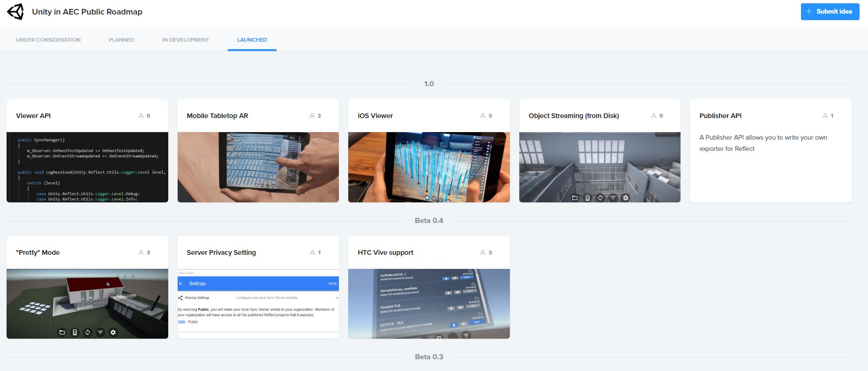Click the Submit idea button
The image size is (868, 371).
coord(830,12)
